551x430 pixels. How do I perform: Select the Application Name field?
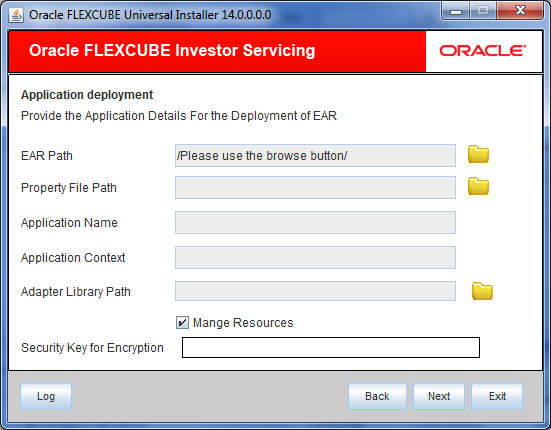pyautogui.click(x=315, y=222)
